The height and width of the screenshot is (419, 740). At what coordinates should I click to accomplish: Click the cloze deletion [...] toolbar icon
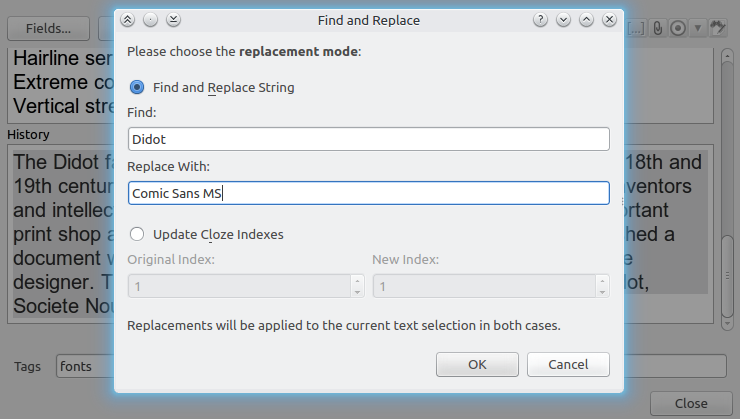[638, 28]
